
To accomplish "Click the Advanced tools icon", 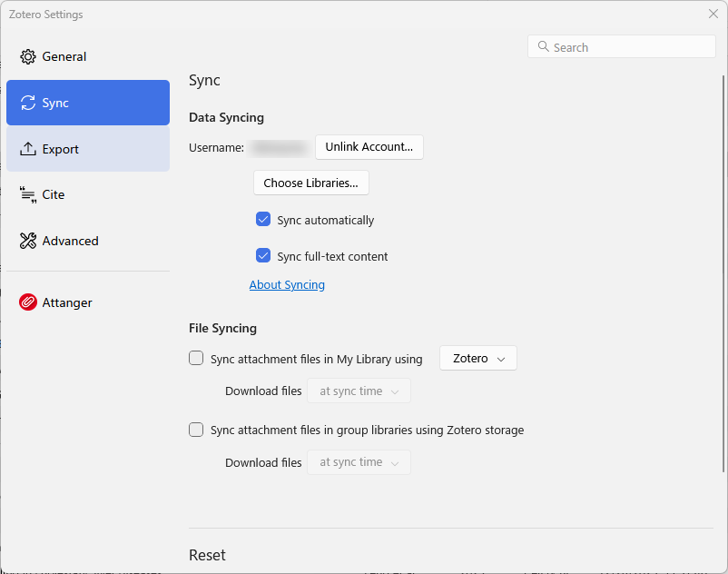I will tap(28, 241).
